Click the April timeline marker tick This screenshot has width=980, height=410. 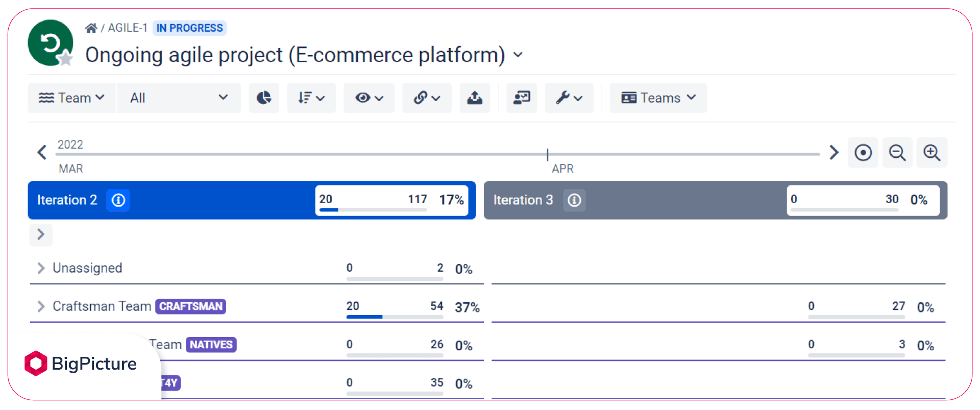(x=547, y=154)
